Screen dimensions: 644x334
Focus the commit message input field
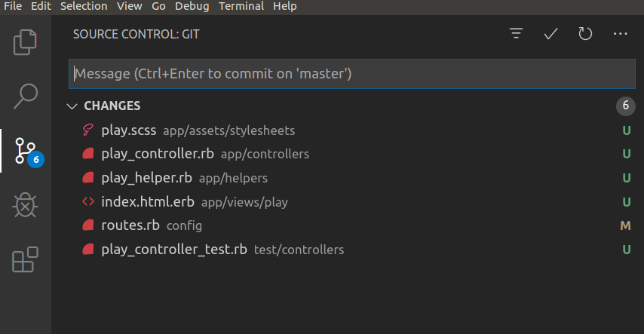(352, 74)
